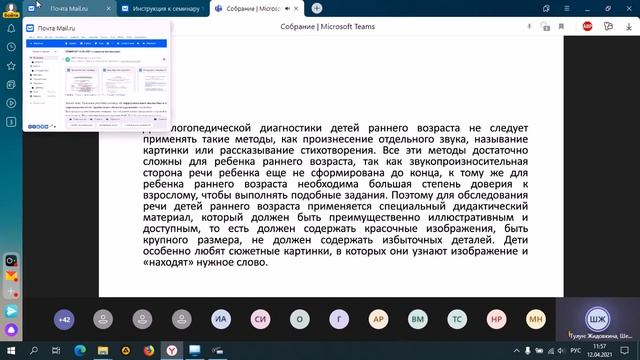Open Task View on the taskbar
Viewport: 640px width, 360px height.
pos(56,351)
